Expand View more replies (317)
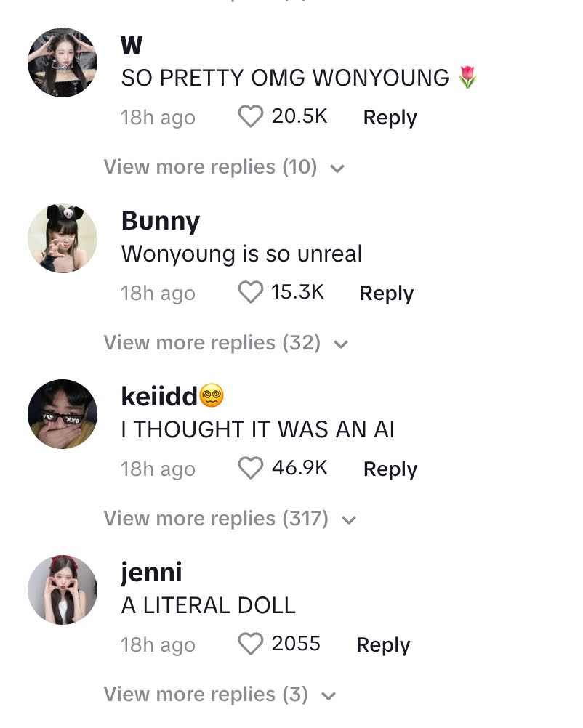The image size is (583, 728). (x=230, y=519)
